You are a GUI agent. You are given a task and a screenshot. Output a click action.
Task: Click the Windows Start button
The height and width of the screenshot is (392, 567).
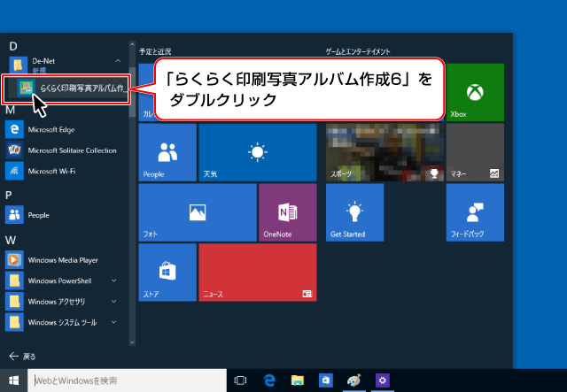click(x=14, y=380)
